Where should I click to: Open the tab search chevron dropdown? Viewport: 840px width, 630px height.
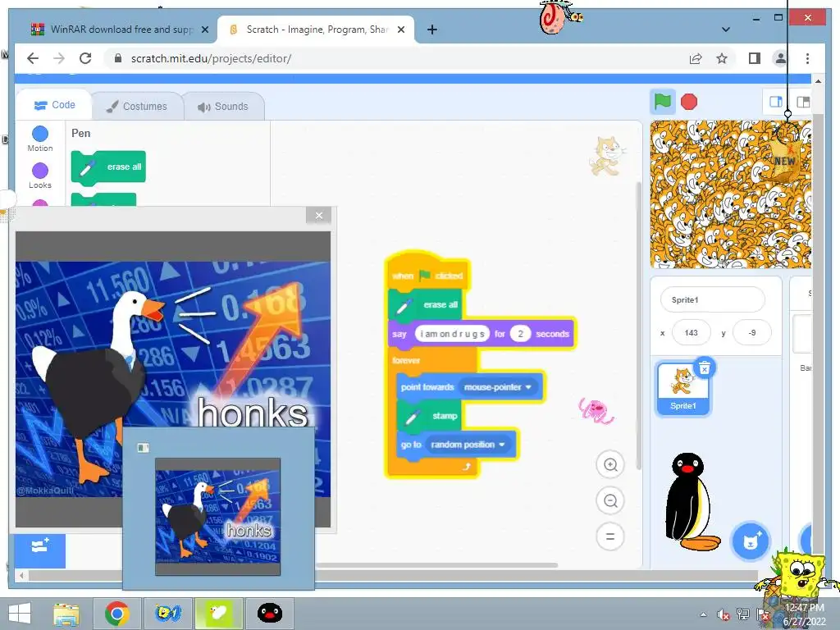coord(725,30)
